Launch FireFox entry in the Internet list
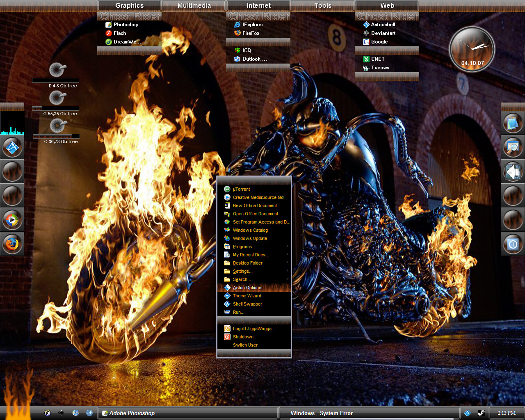 (x=247, y=33)
